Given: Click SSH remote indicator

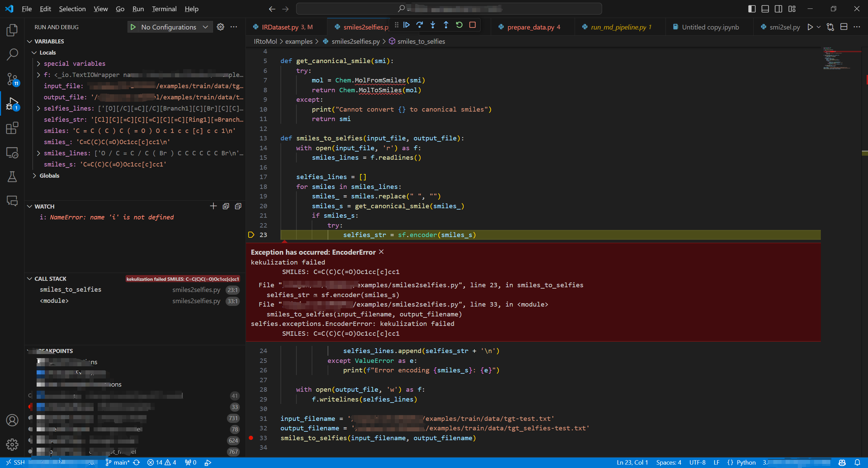Looking at the screenshot, I should point(16,463).
